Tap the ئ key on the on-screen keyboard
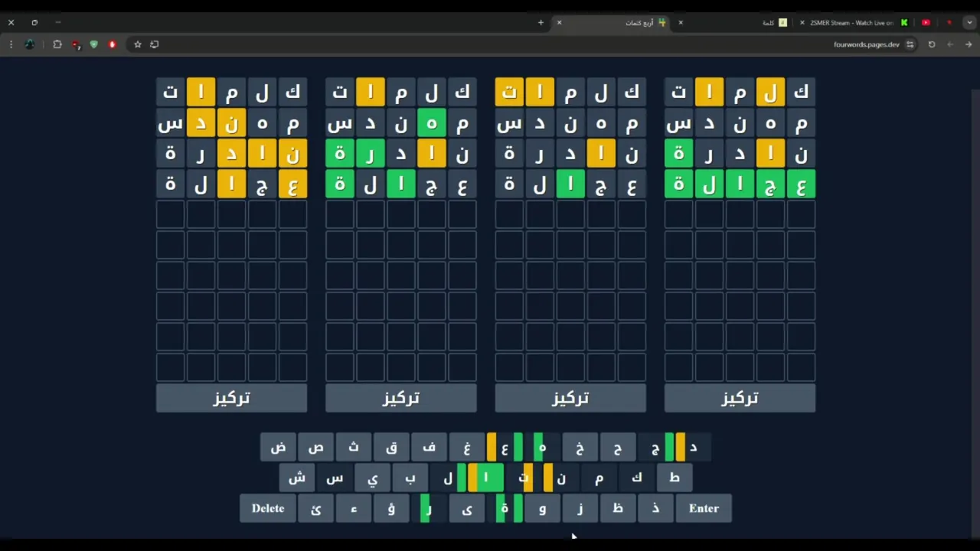Screen dimensions: 980x551 click(x=315, y=509)
